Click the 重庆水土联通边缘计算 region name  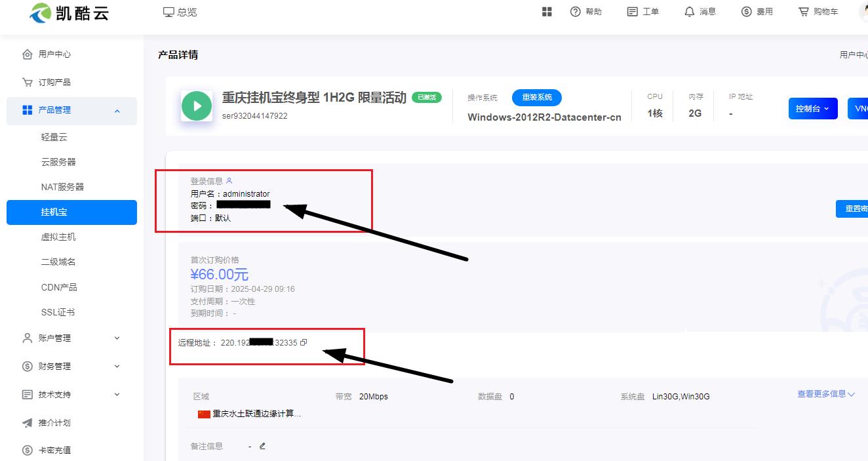(x=257, y=414)
